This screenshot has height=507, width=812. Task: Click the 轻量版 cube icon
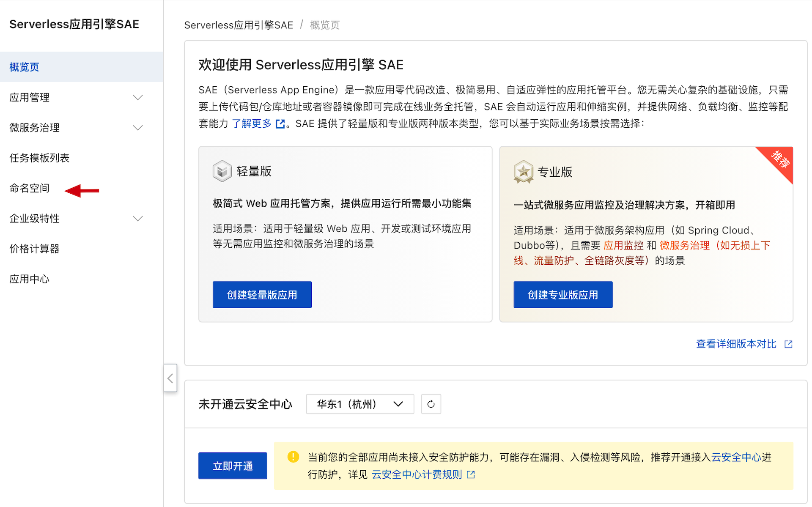pos(222,171)
